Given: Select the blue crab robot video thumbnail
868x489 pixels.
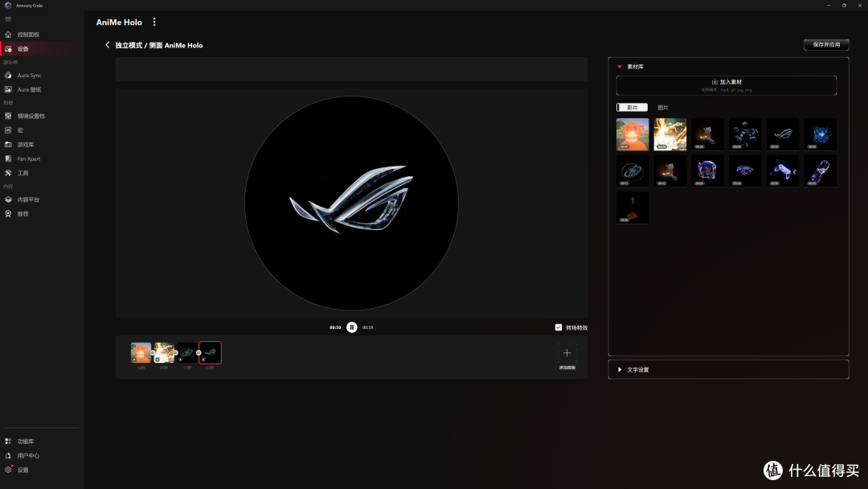Looking at the screenshot, I should click(x=745, y=171).
